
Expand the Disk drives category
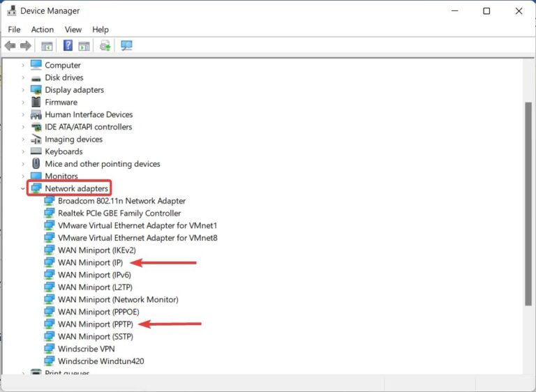pos(23,77)
